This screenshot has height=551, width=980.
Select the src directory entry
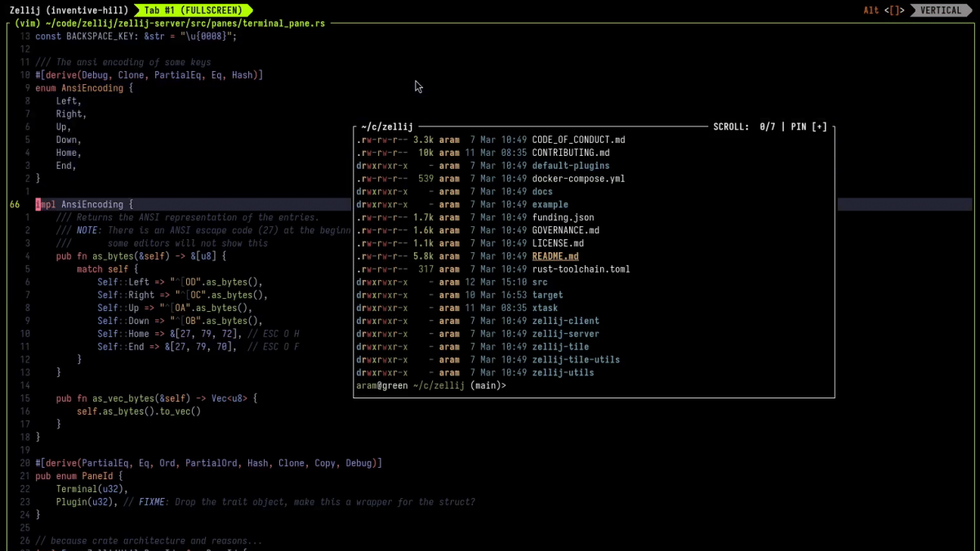pos(540,282)
